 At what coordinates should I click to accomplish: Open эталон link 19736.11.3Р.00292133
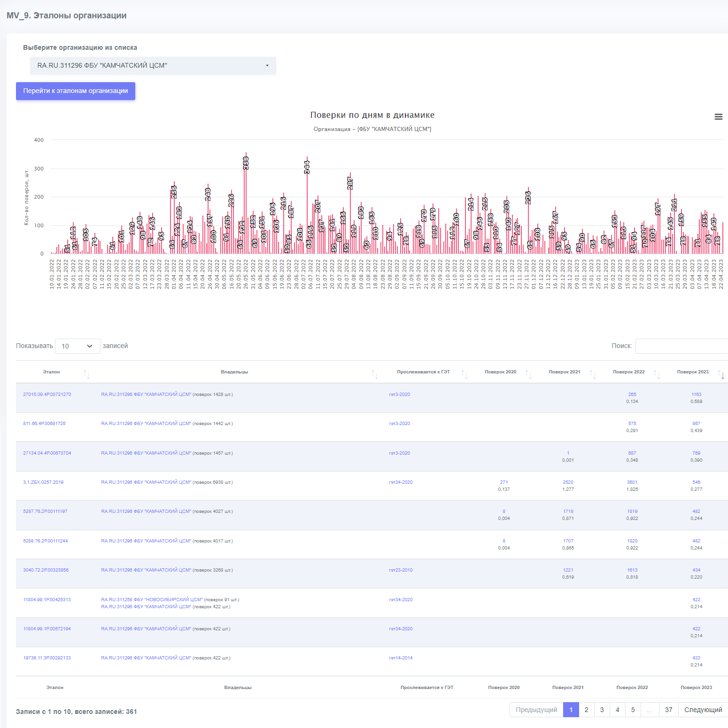point(47,658)
